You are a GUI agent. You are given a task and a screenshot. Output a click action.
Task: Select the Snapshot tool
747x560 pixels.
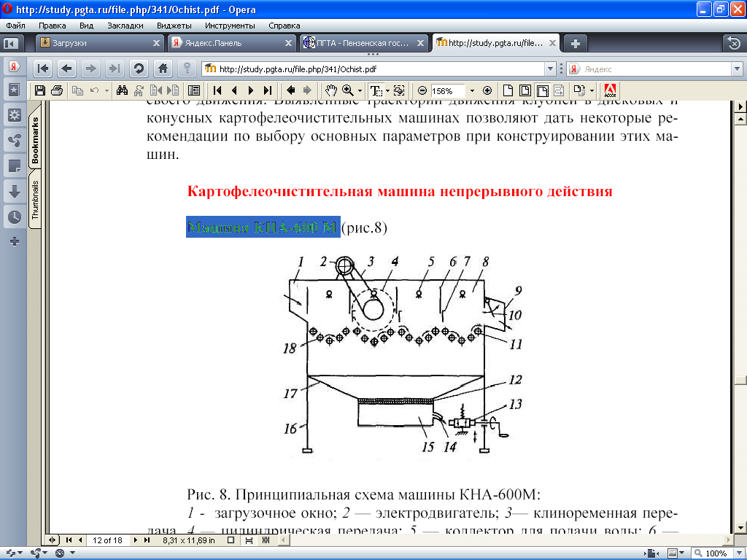[399, 90]
